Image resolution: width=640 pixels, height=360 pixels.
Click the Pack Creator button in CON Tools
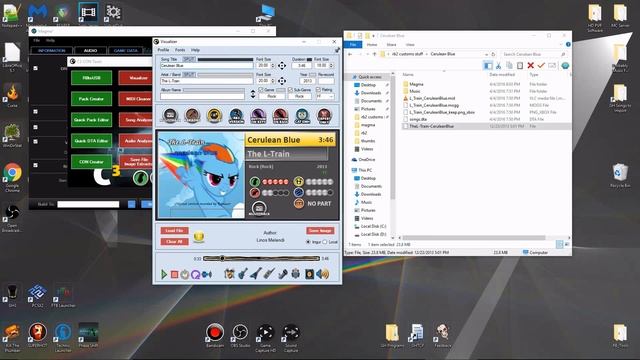tap(91, 99)
